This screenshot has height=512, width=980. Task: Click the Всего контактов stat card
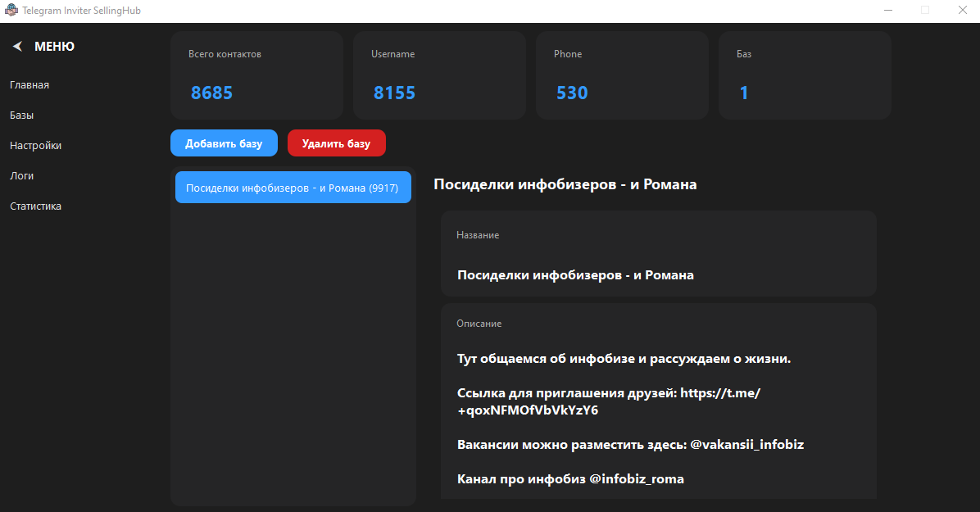[256, 75]
